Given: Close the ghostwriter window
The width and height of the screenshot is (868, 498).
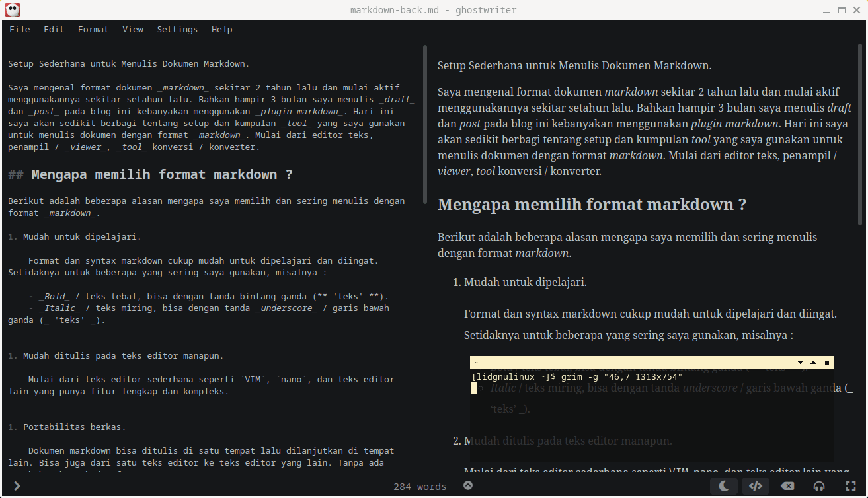Looking at the screenshot, I should click(x=857, y=10).
